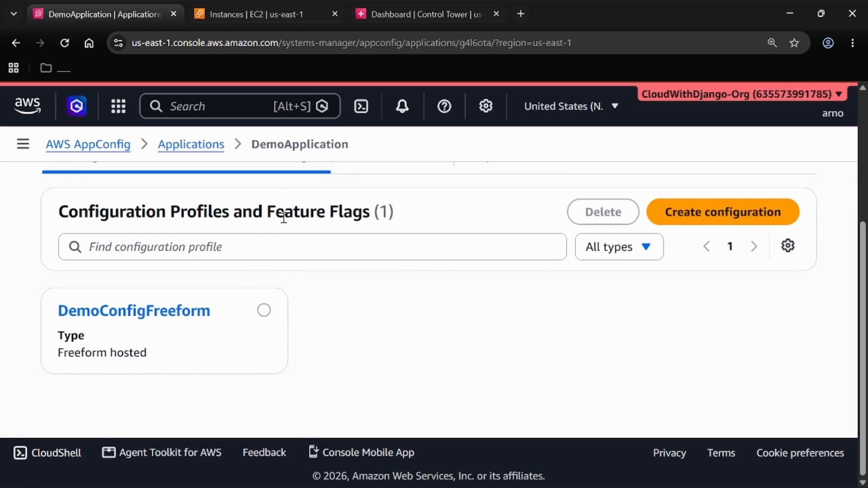Viewport: 868px width, 488px height.
Task: Click the Create configuration button
Action: [x=722, y=212]
